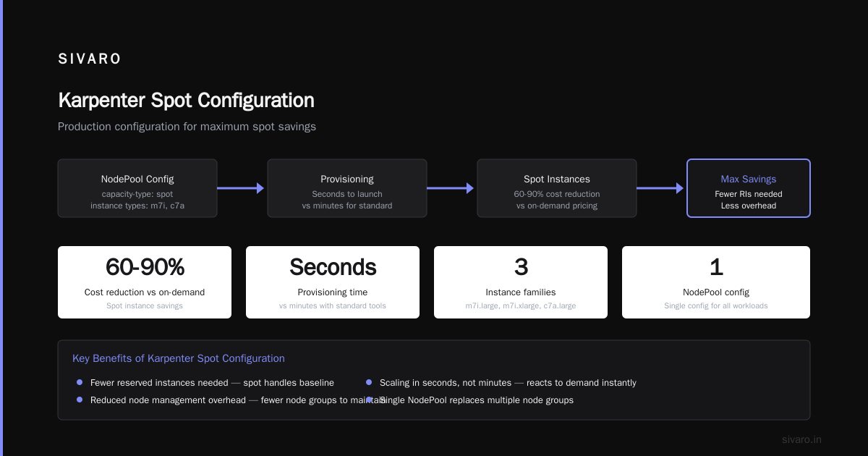Viewport: 868px width, 456px height.
Task: Click the 'Scaling in seconds, not minutes' benefit line
Action: tap(508, 383)
